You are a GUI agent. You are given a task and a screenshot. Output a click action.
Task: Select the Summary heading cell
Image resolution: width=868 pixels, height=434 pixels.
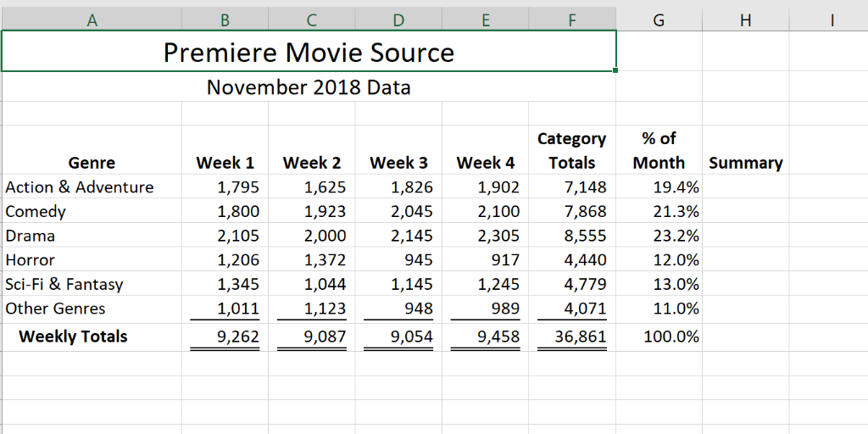(x=746, y=150)
